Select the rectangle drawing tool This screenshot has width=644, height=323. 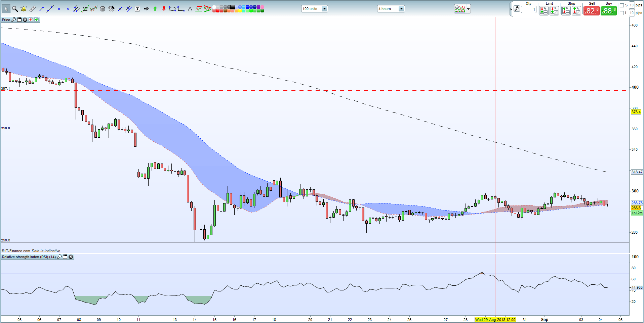coord(181,9)
